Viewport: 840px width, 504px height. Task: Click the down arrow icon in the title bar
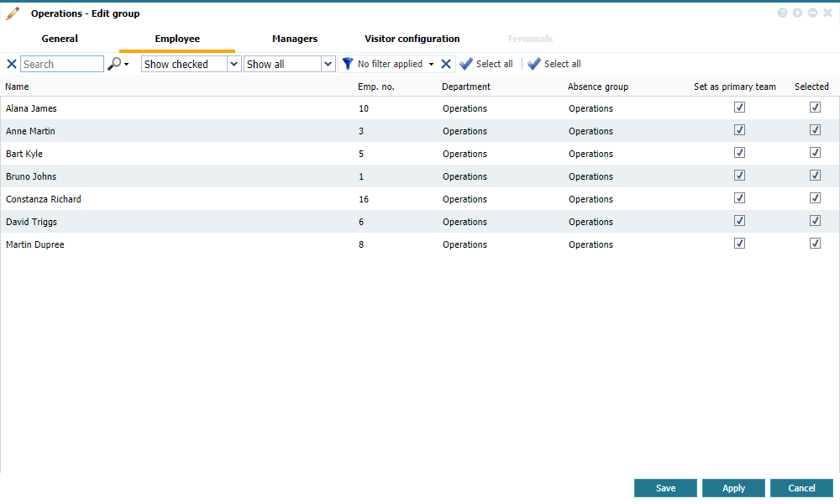click(x=797, y=13)
